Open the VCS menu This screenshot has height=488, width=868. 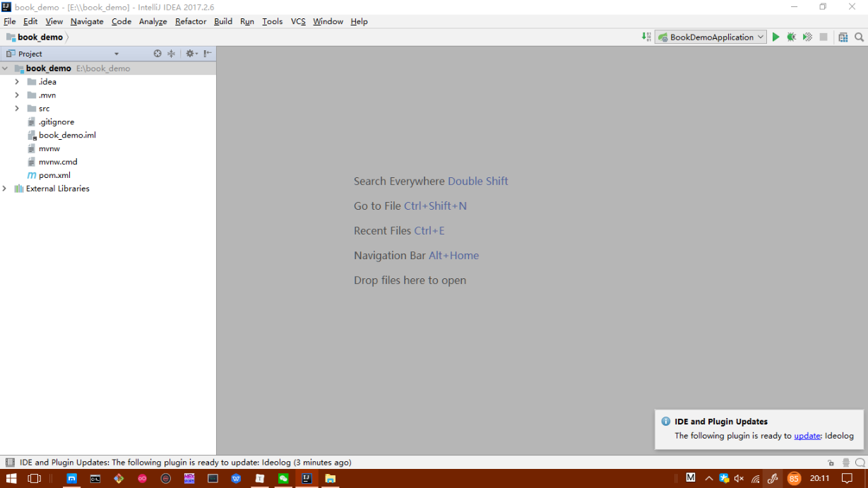tap(298, 22)
